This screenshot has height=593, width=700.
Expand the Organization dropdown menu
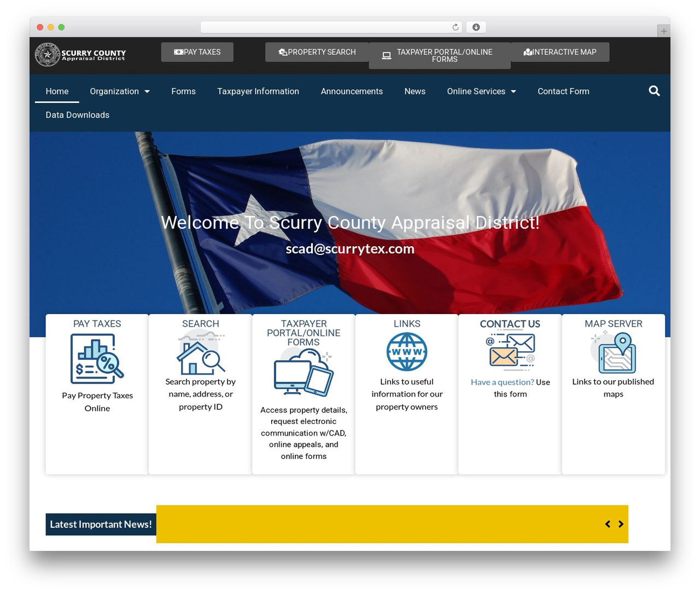click(x=120, y=91)
